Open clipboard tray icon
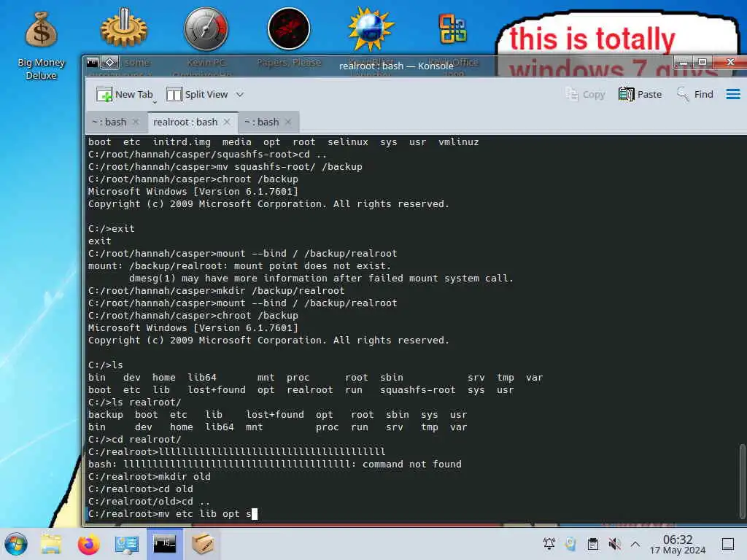747x560 pixels. [x=592, y=543]
